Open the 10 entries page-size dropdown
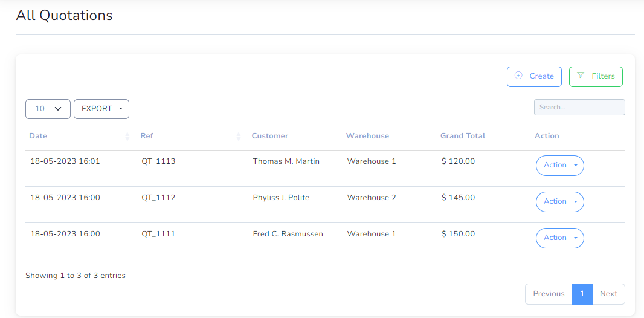Image resolution: width=644 pixels, height=318 pixels. click(48, 109)
